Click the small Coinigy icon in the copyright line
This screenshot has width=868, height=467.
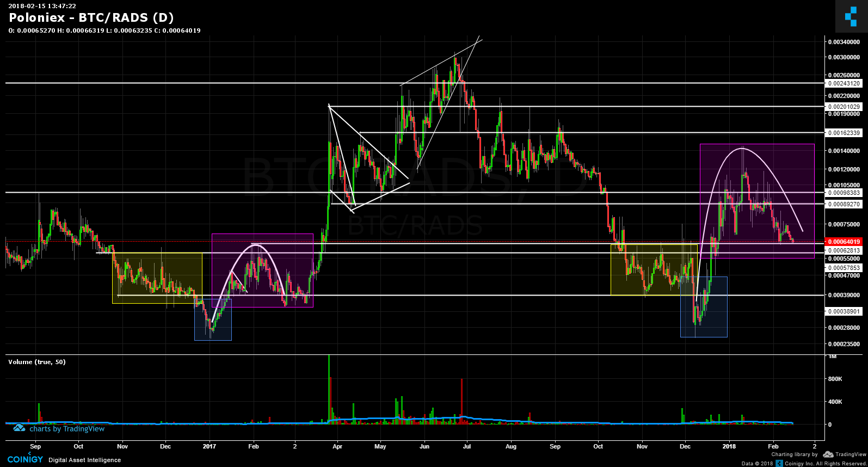pos(779,463)
